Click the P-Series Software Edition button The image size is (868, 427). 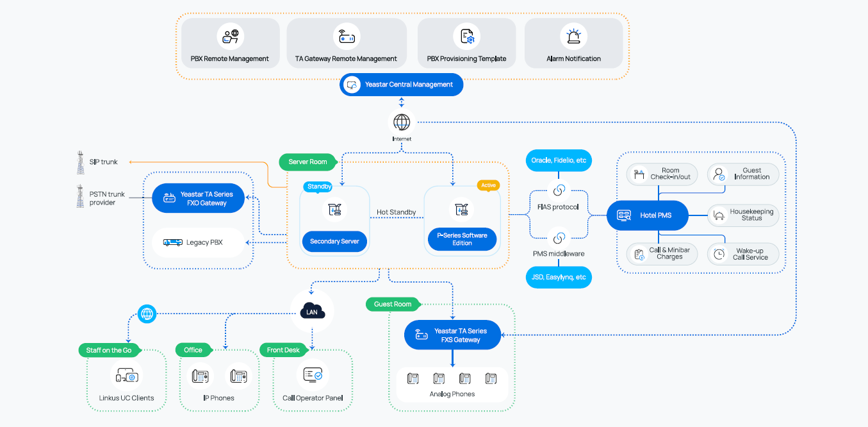462,239
